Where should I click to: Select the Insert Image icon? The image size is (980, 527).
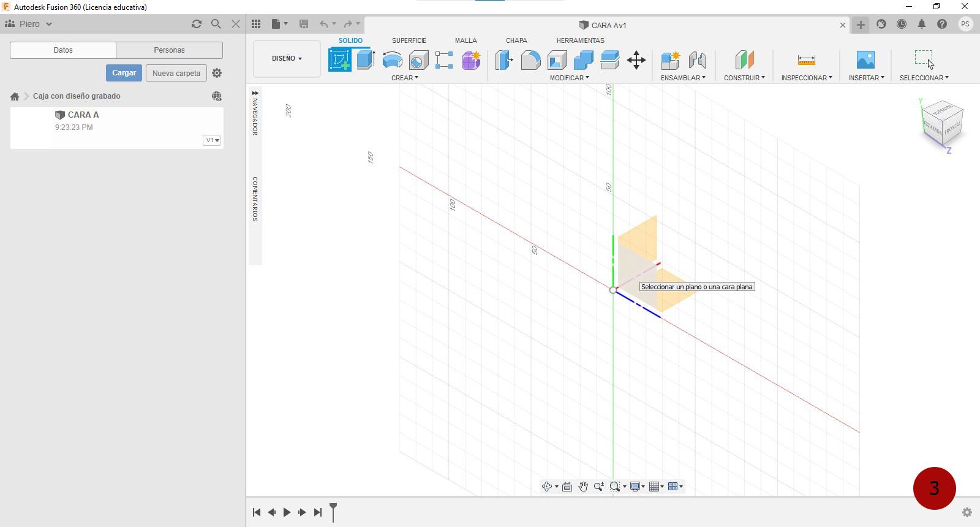[865, 60]
